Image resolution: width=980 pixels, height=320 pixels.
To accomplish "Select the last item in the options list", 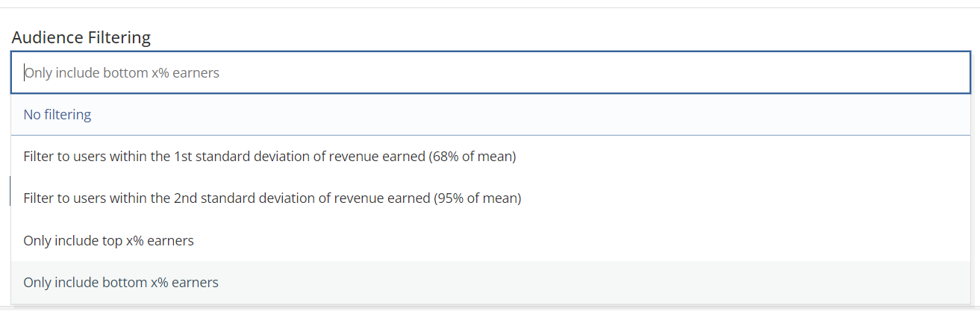I will pos(490,283).
